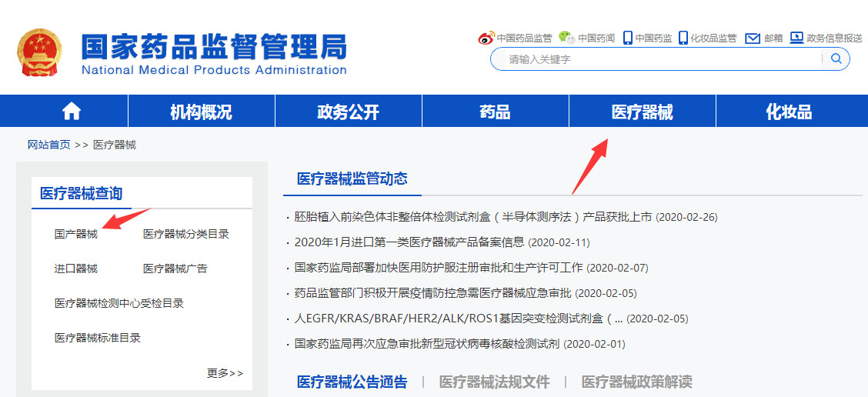
Task: Click the 化妆品监管 phone icon
Action: coord(683,38)
